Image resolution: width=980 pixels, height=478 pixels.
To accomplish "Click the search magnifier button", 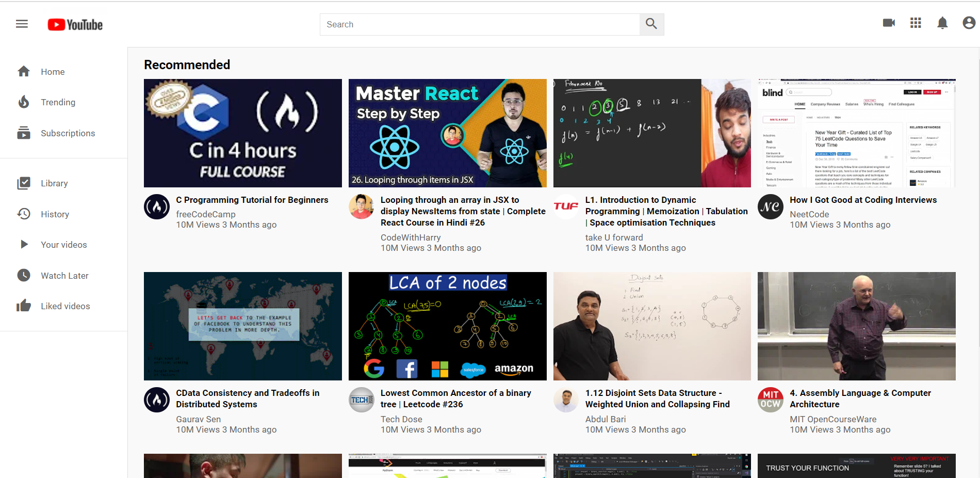I will pos(651,24).
